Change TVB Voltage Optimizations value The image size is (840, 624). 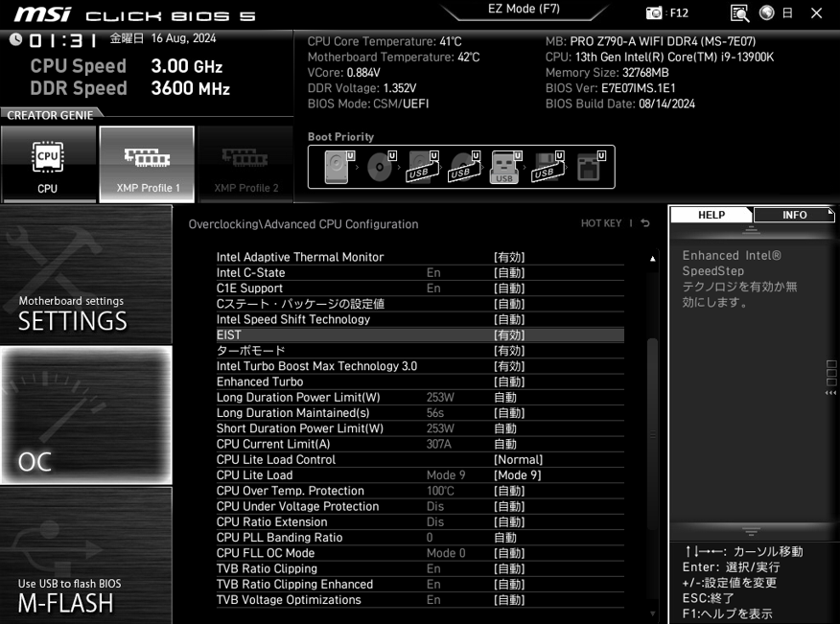pyautogui.click(x=509, y=600)
